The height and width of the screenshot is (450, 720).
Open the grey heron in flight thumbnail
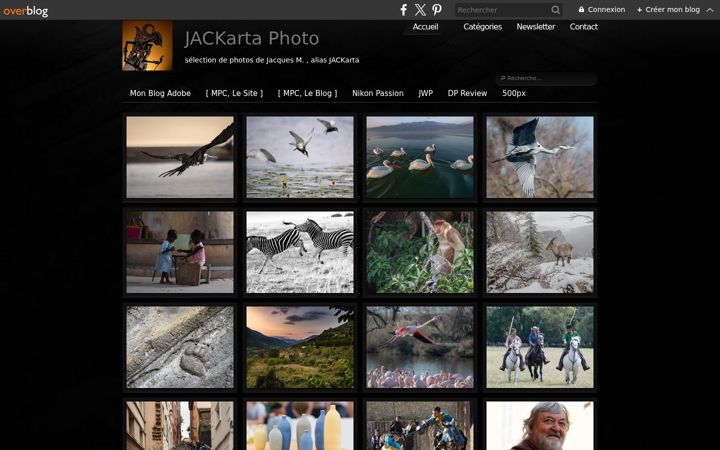tap(540, 157)
